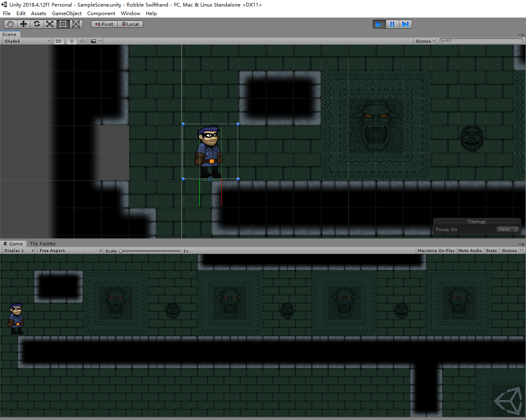
Task: Toggle Local handle rotation mode
Action: coord(130,24)
